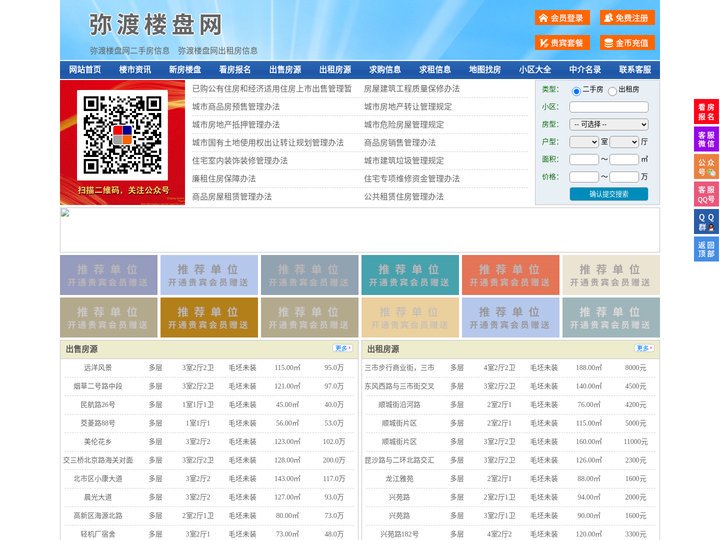The image size is (720, 540).
Task: Open 龙江雅苑 rental listing
Action: pos(399,478)
